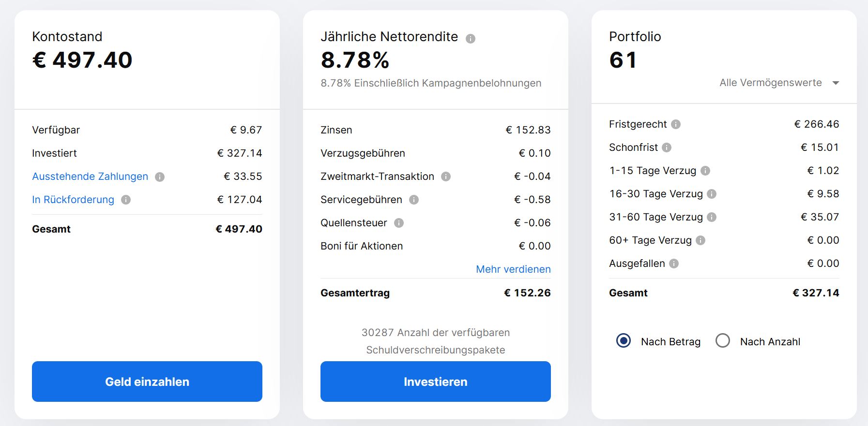The width and height of the screenshot is (868, 426).
Task: Show info for Schonfrist
Action: coord(667,147)
